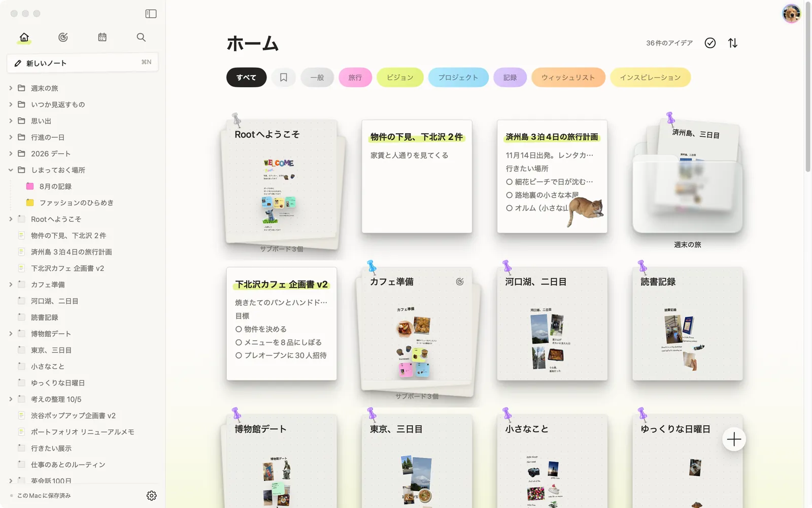Check the オルム task circle
The image size is (812, 508).
click(x=509, y=208)
